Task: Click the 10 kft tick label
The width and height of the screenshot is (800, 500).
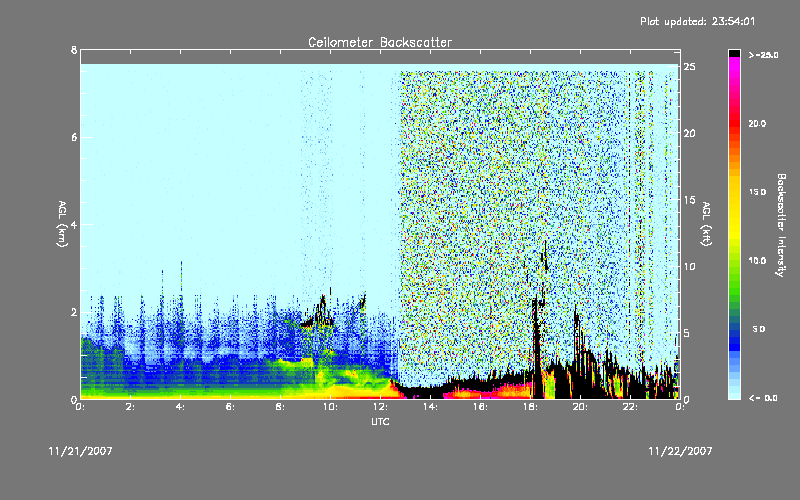Action: click(689, 266)
